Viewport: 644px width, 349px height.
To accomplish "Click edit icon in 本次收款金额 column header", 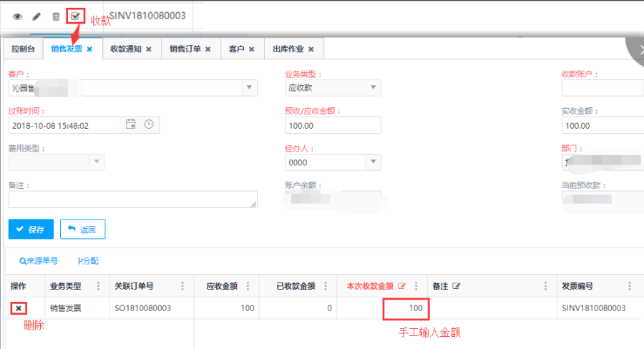I will 401,286.
